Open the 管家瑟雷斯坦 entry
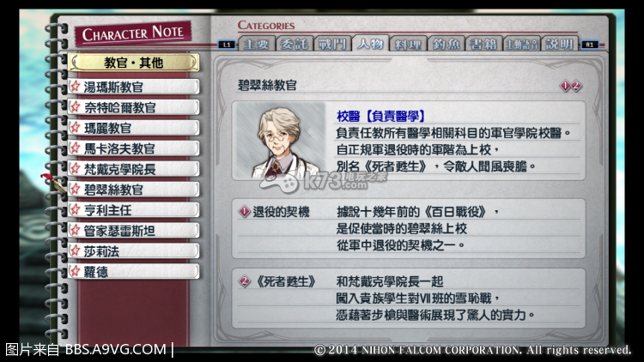The width and height of the screenshot is (644, 362). 134,230
